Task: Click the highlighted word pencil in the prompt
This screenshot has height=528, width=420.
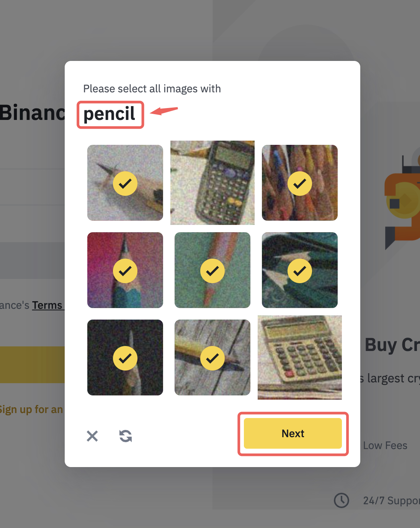Action: (110, 114)
